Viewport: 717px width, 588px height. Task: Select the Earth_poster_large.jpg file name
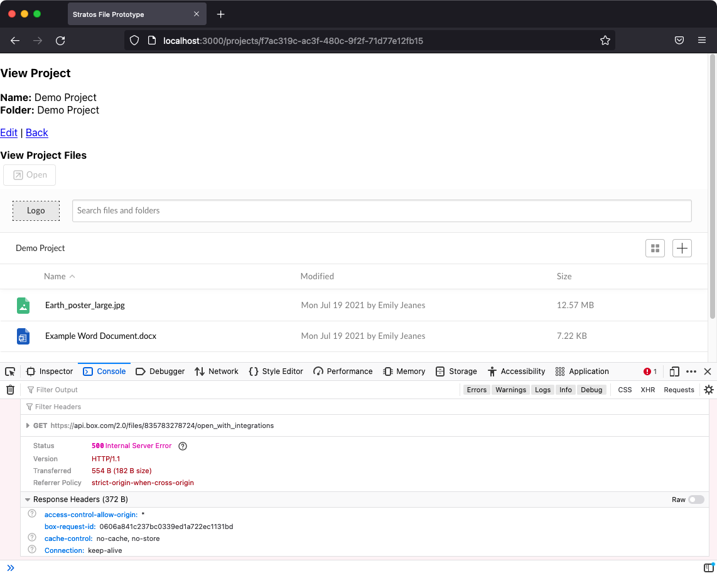[x=85, y=305]
